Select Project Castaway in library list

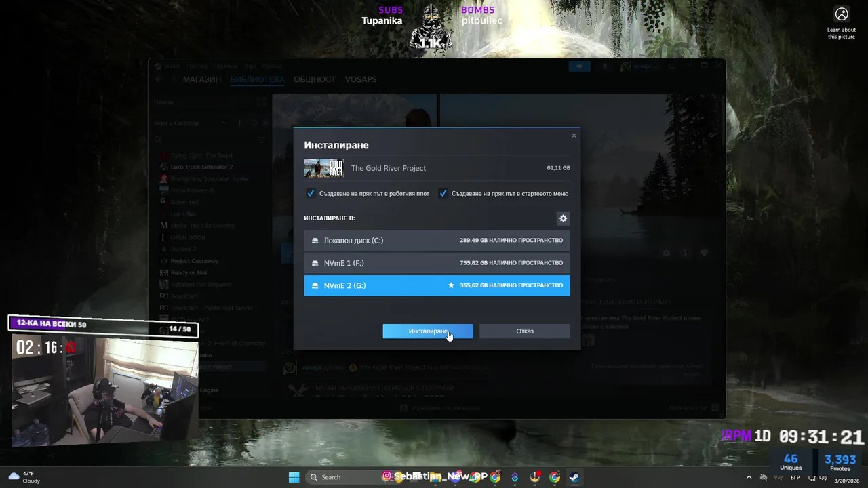[194, 261]
